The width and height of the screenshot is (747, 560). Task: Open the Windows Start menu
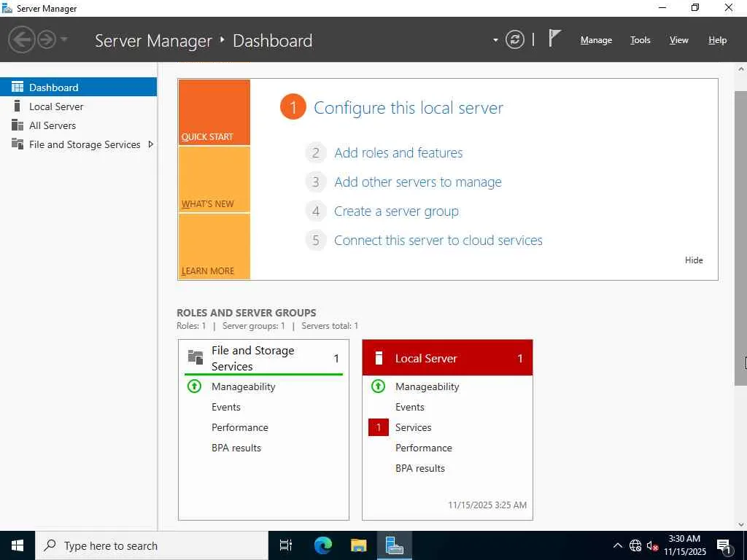[18, 545]
